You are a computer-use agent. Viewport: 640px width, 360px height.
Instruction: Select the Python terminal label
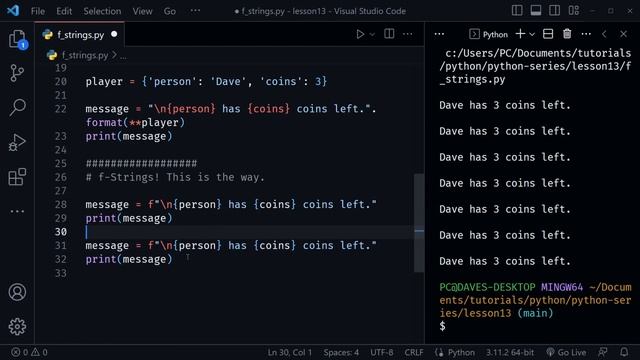coord(489,34)
